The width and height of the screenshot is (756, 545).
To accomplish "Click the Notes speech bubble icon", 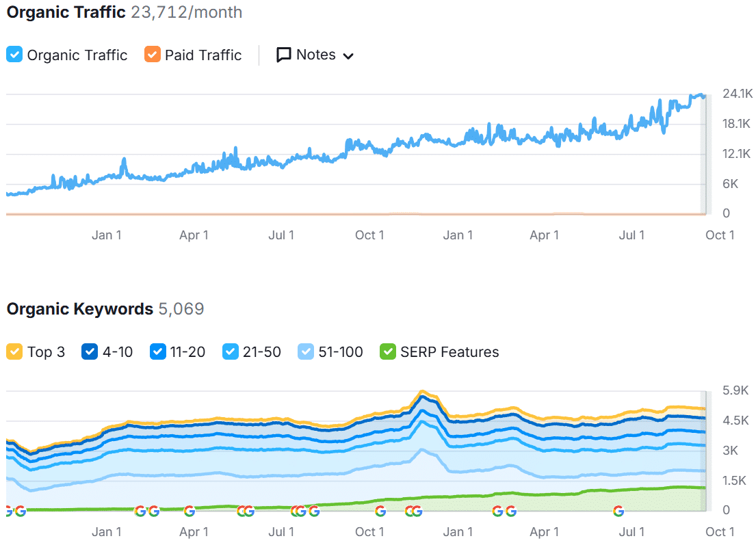I will [284, 55].
